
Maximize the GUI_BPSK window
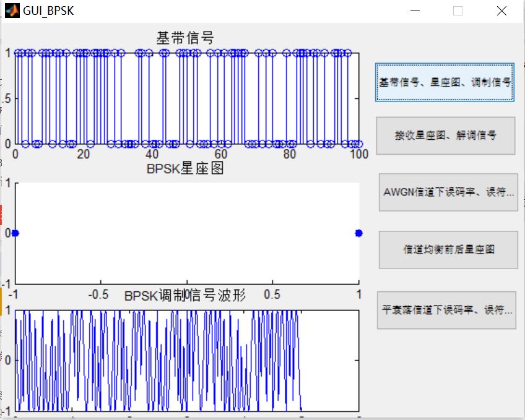pos(456,11)
